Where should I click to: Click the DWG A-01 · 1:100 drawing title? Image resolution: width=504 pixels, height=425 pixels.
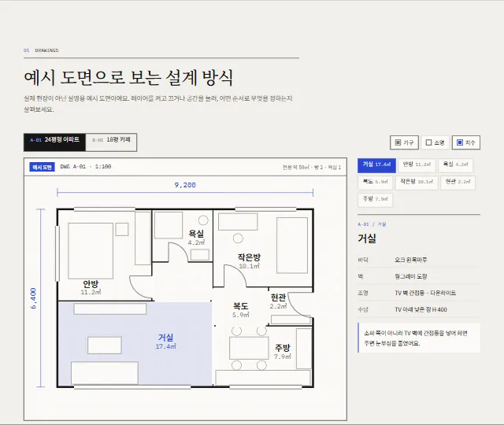[x=86, y=167]
